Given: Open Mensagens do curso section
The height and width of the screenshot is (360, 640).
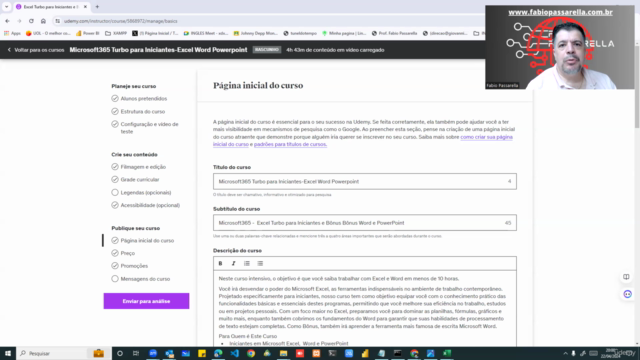Looking at the screenshot, I should tap(141, 279).
